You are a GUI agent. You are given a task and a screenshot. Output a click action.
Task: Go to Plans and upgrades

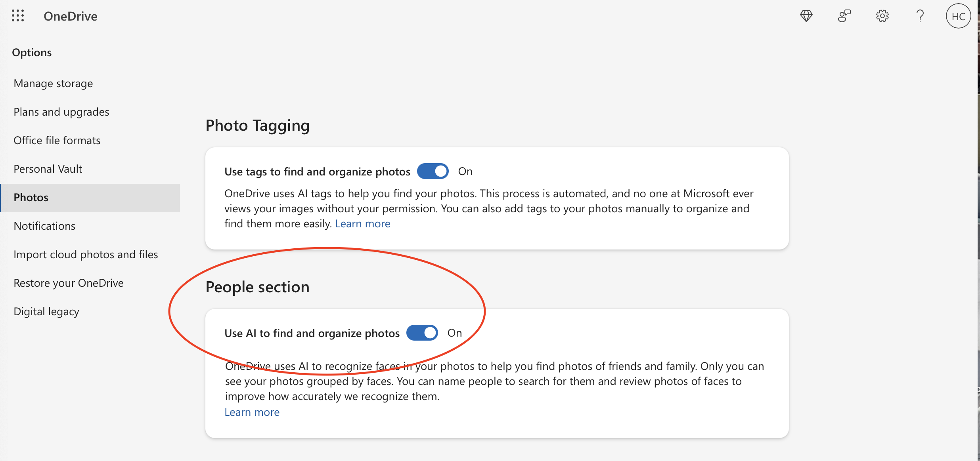61,112
